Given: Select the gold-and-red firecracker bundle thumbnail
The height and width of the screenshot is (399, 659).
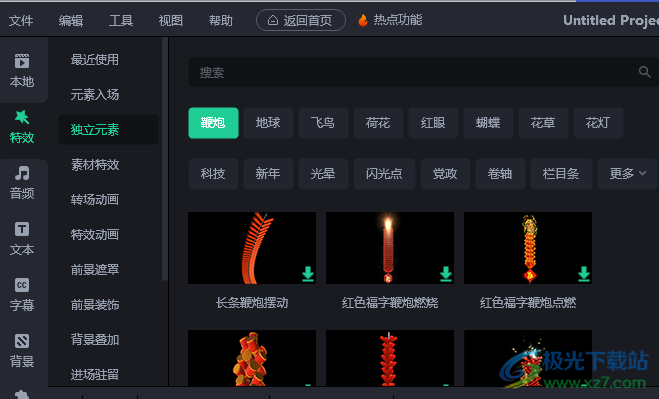Looking at the screenshot, I should point(252,358).
